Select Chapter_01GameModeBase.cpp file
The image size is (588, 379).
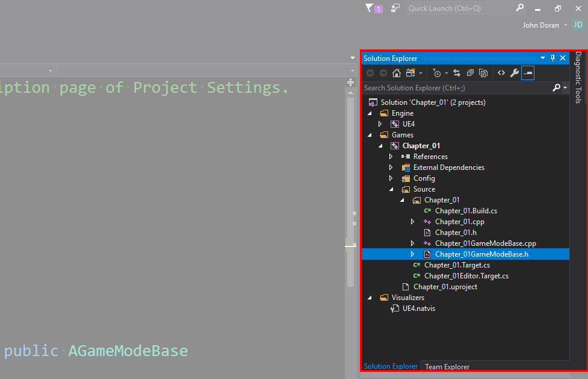pos(486,243)
